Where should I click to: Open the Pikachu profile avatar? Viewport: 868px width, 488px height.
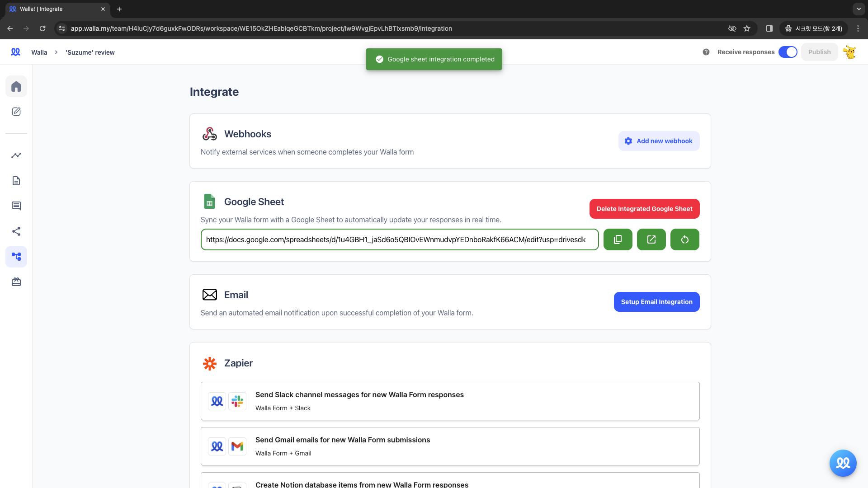pos(849,52)
